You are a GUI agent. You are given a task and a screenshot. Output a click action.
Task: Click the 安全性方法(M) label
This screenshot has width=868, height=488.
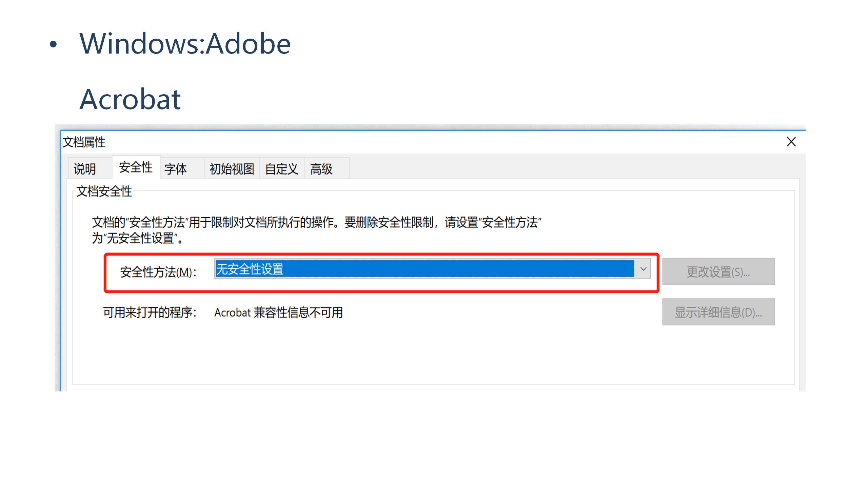[x=158, y=272]
